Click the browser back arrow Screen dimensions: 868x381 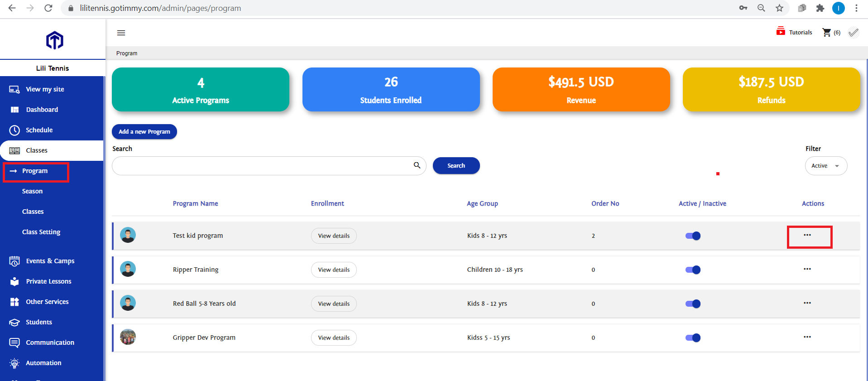coord(12,8)
